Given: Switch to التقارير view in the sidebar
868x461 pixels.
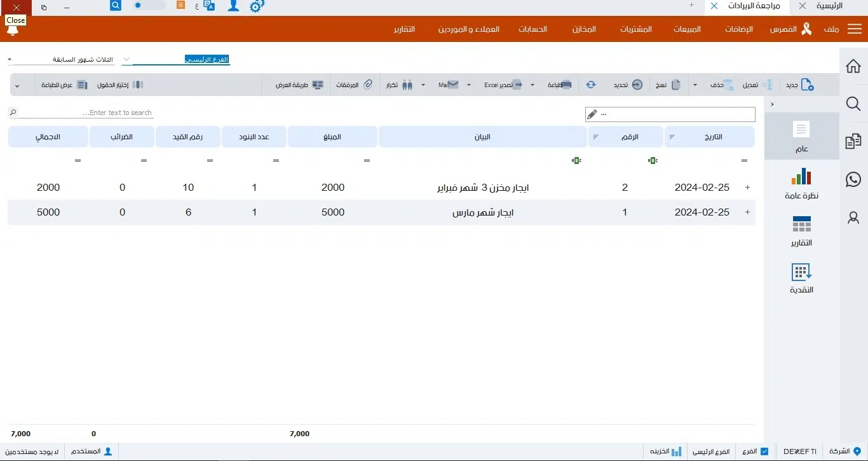Looking at the screenshot, I should tap(801, 232).
